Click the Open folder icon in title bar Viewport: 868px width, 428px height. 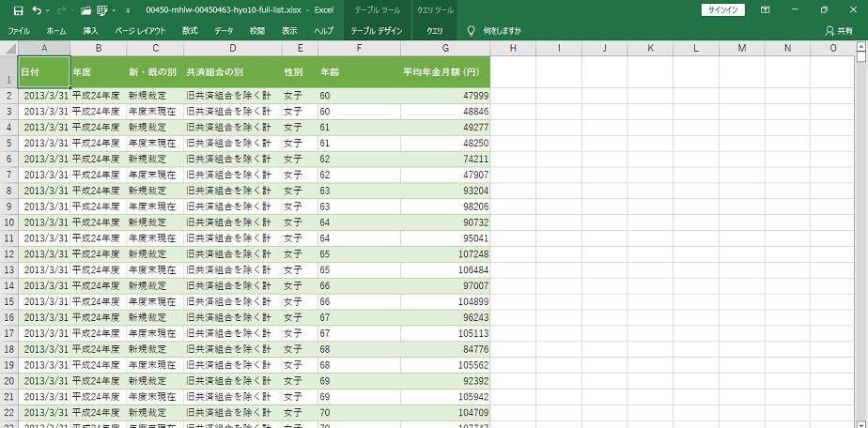tap(85, 10)
